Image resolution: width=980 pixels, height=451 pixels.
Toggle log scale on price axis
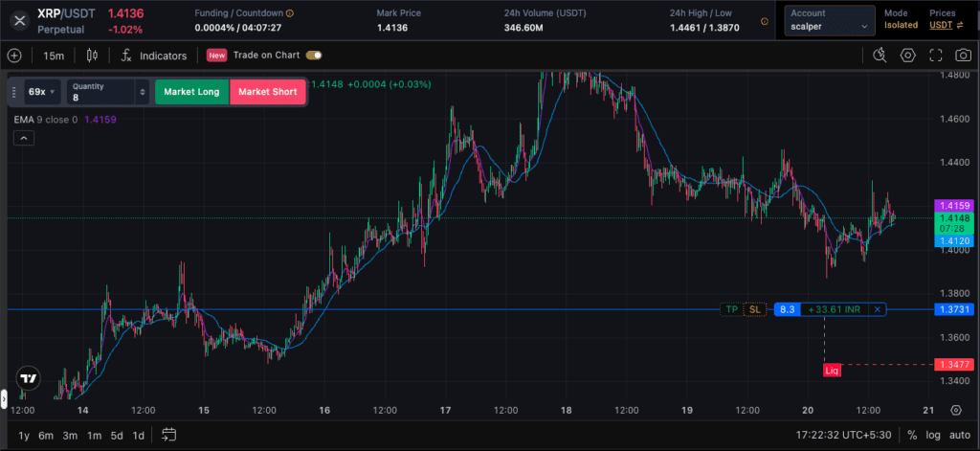click(933, 435)
